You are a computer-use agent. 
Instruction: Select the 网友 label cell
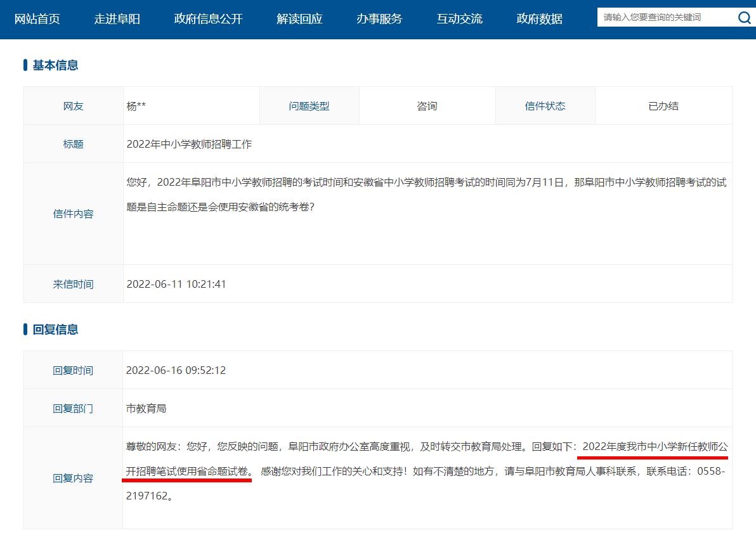[74, 106]
